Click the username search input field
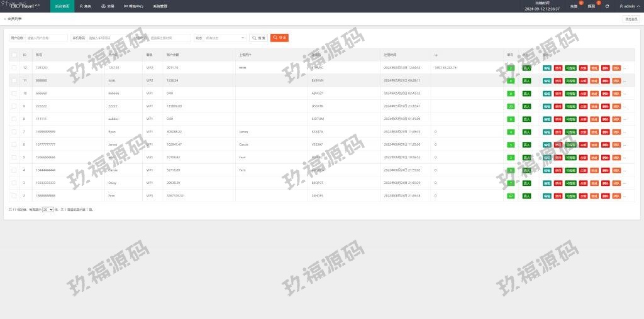644x319 pixels. coord(46,38)
